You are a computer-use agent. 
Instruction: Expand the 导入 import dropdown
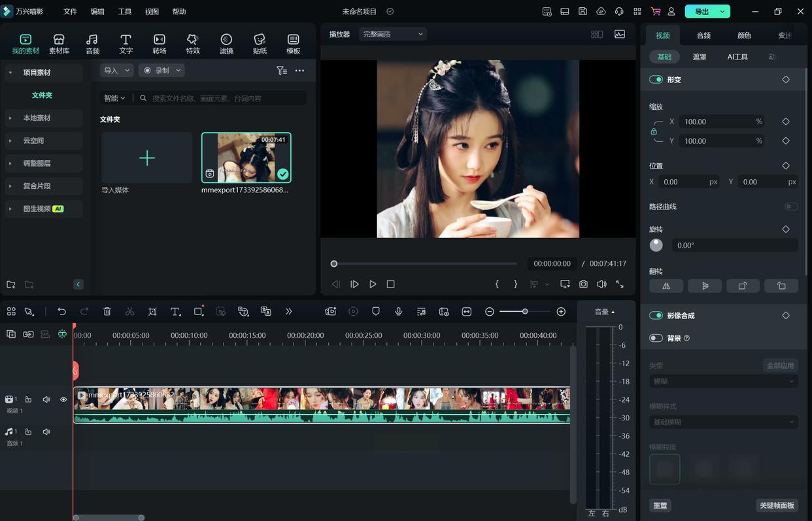117,71
